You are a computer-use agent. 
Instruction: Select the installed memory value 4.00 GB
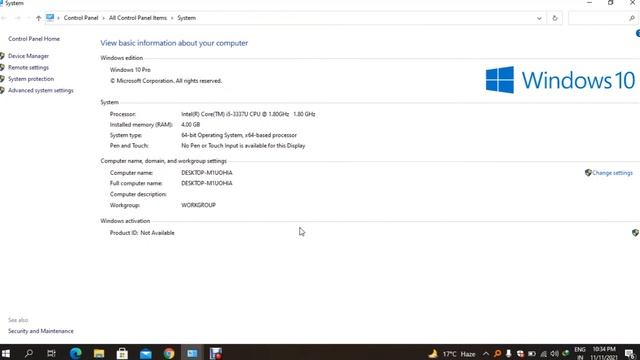[x=191, y=124]
